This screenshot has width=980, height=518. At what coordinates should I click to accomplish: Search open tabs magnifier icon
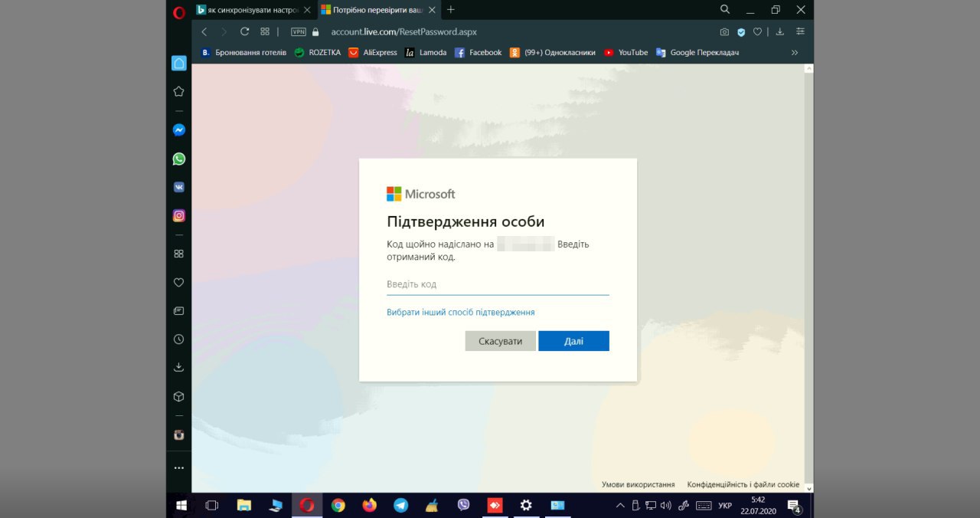click(725, 10)
